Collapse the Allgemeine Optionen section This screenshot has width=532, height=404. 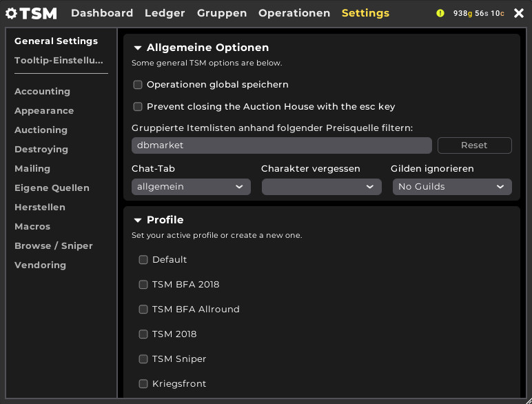pos(137,48)
